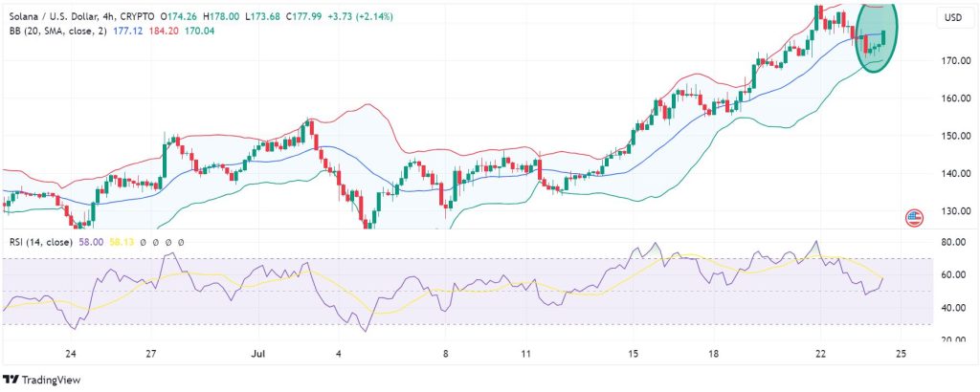The width and height of the screenshot is (980, 392).
Task: Click the 170.00 price axis label
Action: (957, 60)
